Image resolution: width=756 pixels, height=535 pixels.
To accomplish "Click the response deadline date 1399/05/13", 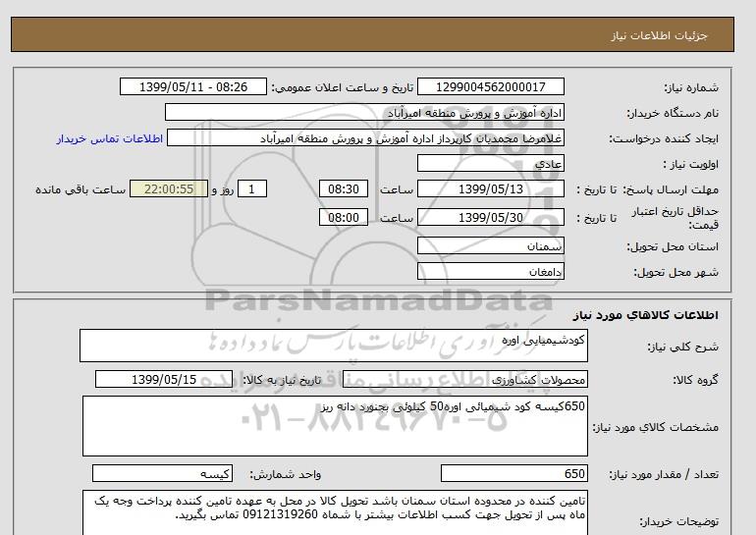I will [x=490, y=188].
